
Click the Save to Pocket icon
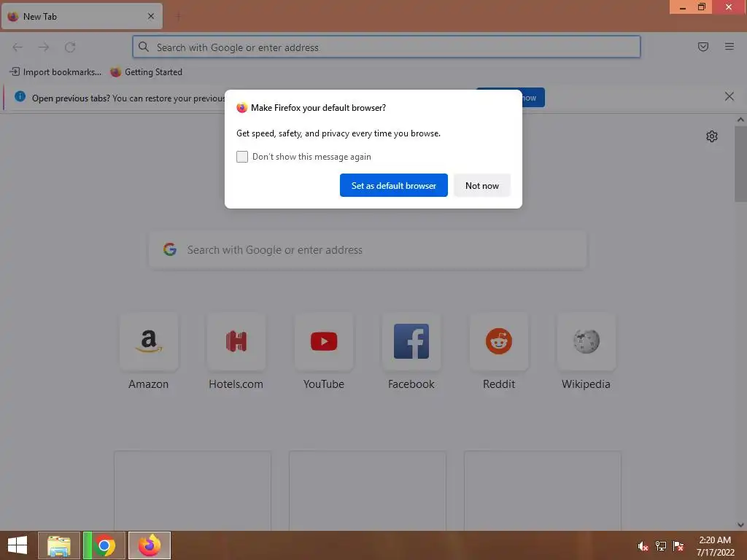point(703,47)
